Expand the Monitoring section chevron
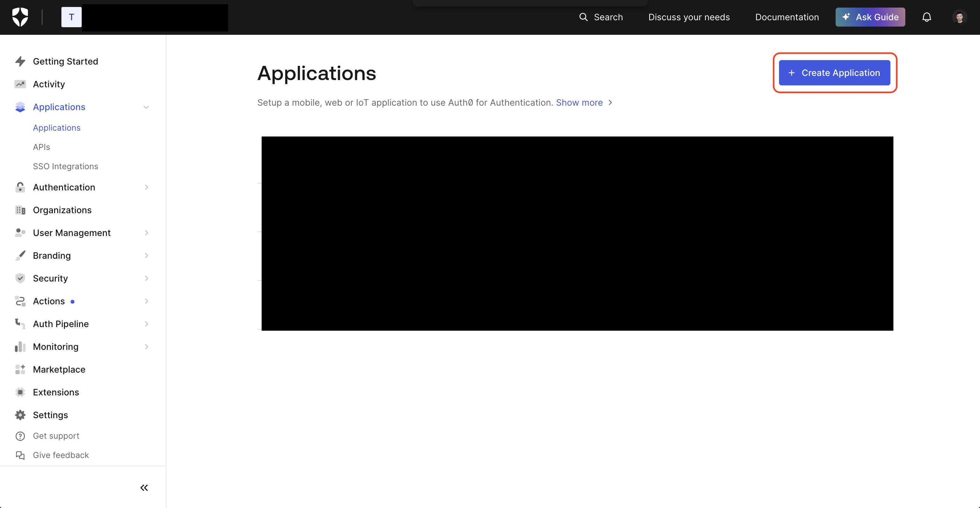This screenshot has width=980, height=508. [147, 347]
